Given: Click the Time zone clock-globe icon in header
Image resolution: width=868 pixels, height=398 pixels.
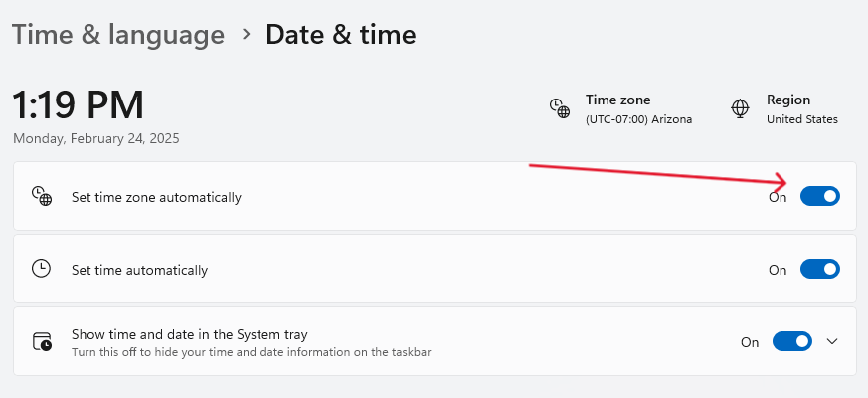Looking at the screenshot, I should (x=560, y=108).
